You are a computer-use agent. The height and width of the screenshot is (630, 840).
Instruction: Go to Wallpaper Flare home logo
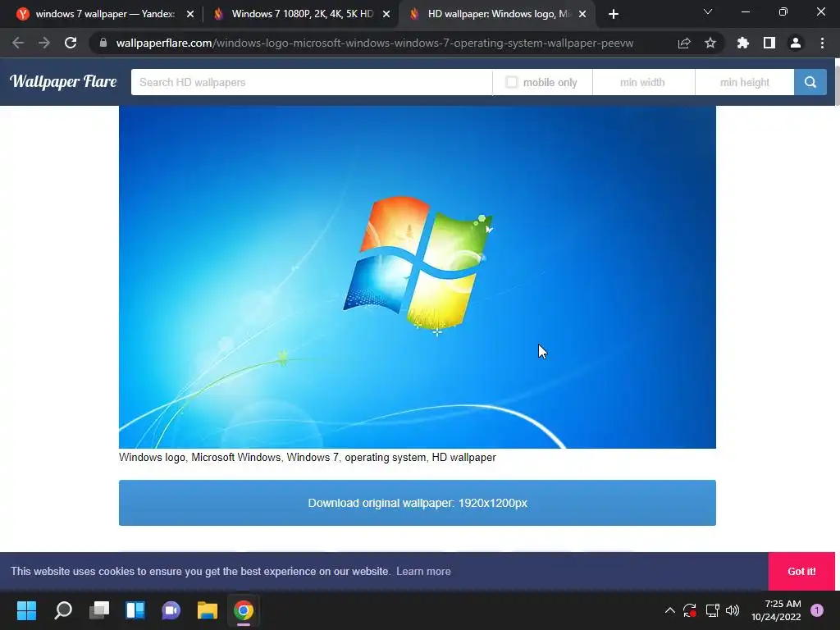pyautogui.click(x=63, y=81)
